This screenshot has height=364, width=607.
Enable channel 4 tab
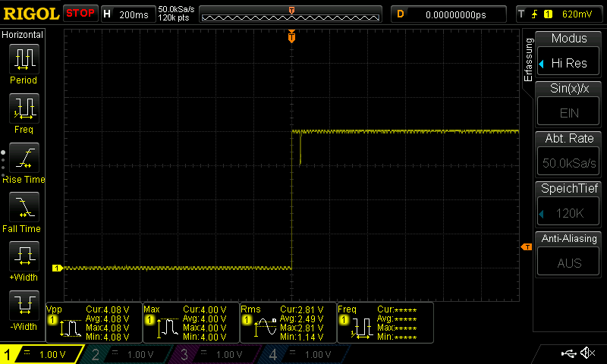pyautogui.click(x=305, y=354)
